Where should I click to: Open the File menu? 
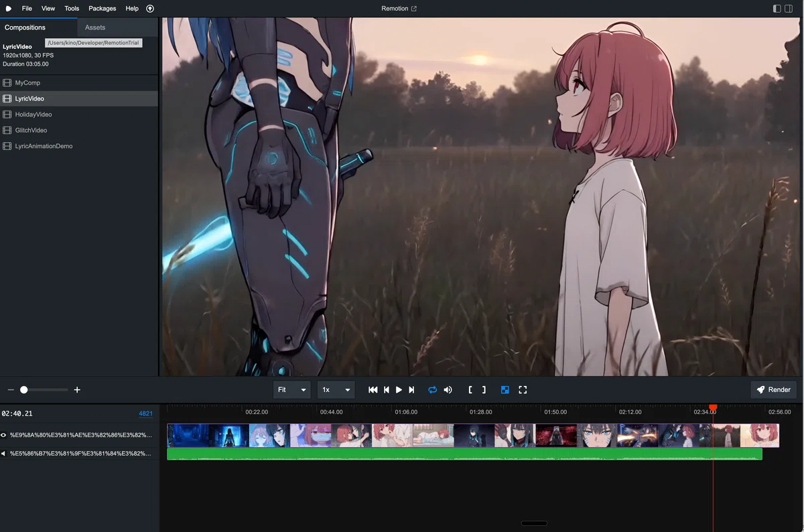[x=27, y=9]
